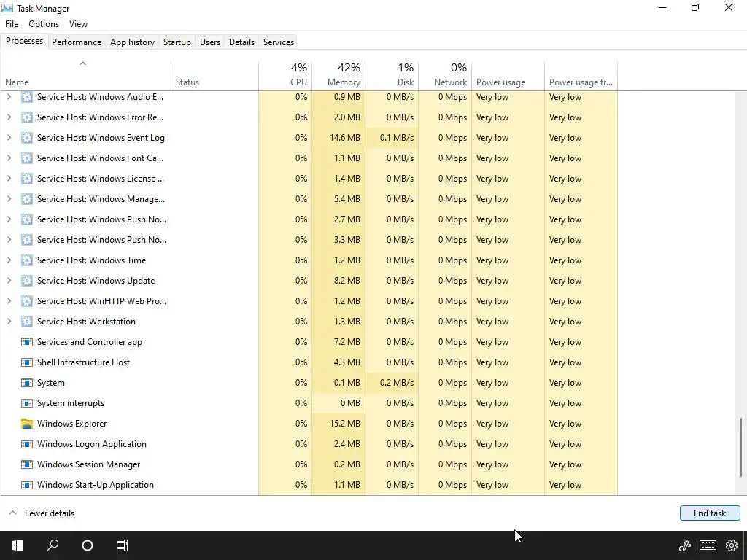This screenshot has height=560, width=747.
Task: Select the System process row
Action: coord(309,383)
